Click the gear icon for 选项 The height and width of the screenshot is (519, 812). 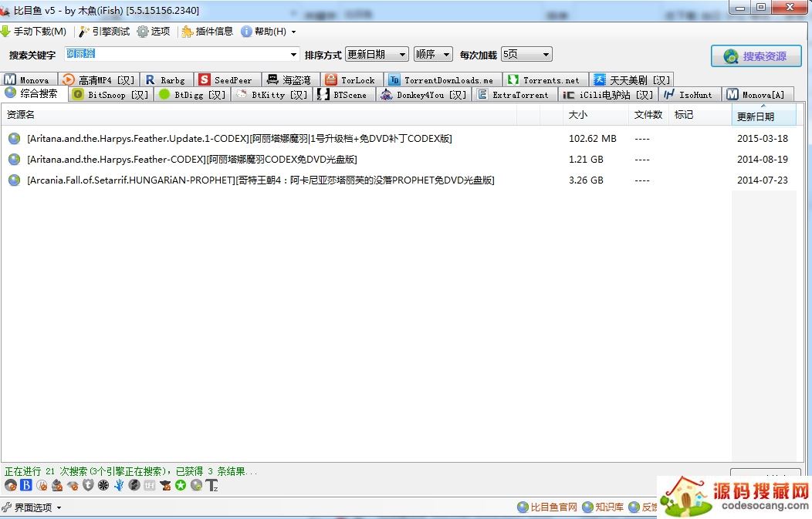pos(143,32)
